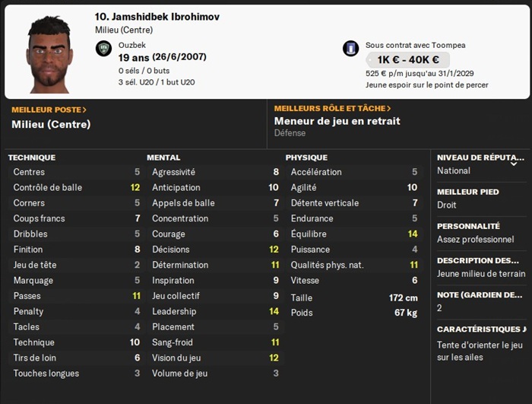Click the Uzbekistan national team badge icon
The width and height of the screenshot is (532, 404).
pyautogui.click(x=104, y=49)
